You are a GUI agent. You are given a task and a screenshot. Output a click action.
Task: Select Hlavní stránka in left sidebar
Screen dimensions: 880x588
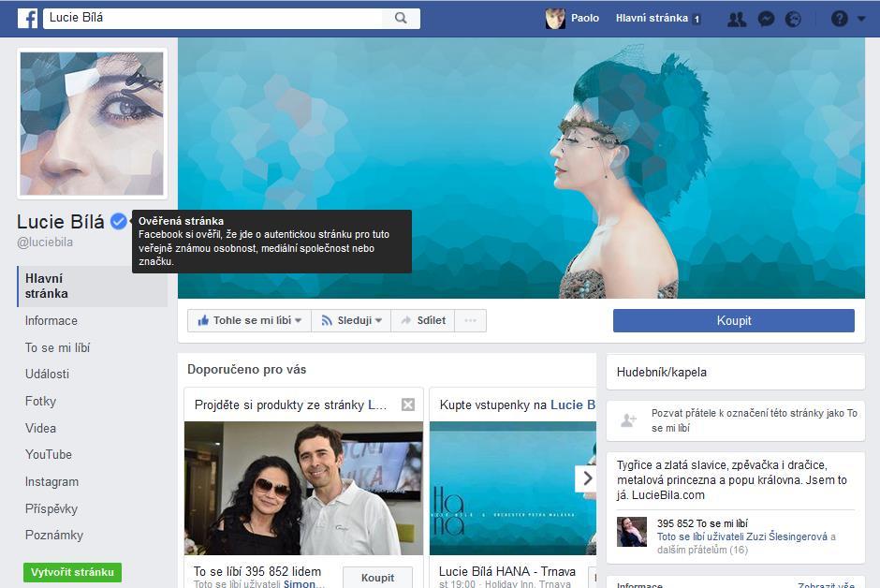pos(93,287)
